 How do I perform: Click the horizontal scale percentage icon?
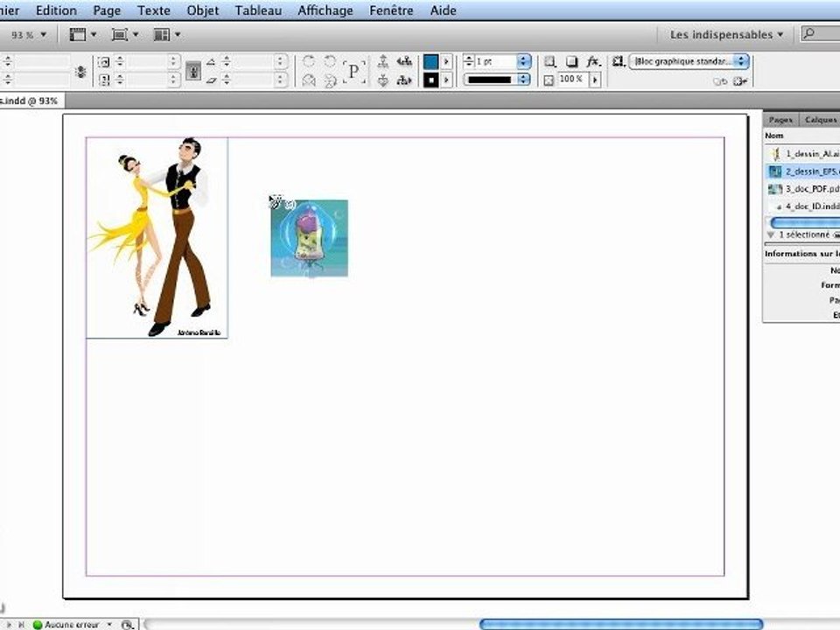coord(104,62)
